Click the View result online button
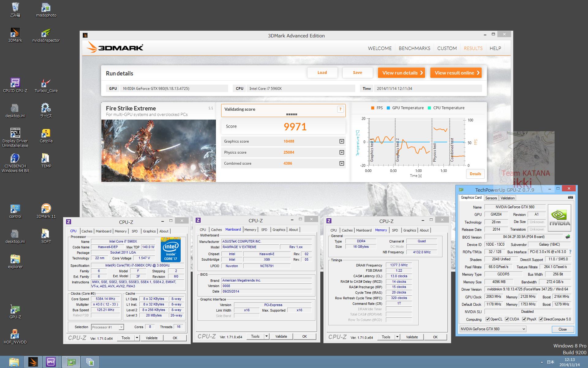 coord(456,73)
